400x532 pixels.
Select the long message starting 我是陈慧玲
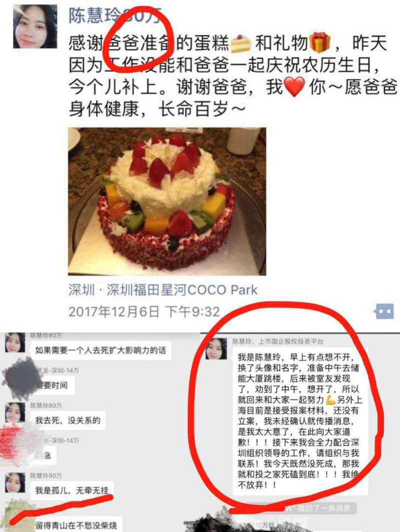(x=299, y=421)
